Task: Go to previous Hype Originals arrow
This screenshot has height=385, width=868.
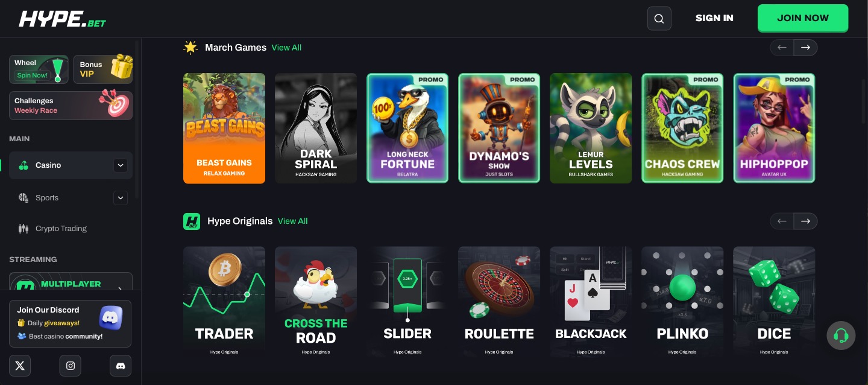Action: point(782,221)
